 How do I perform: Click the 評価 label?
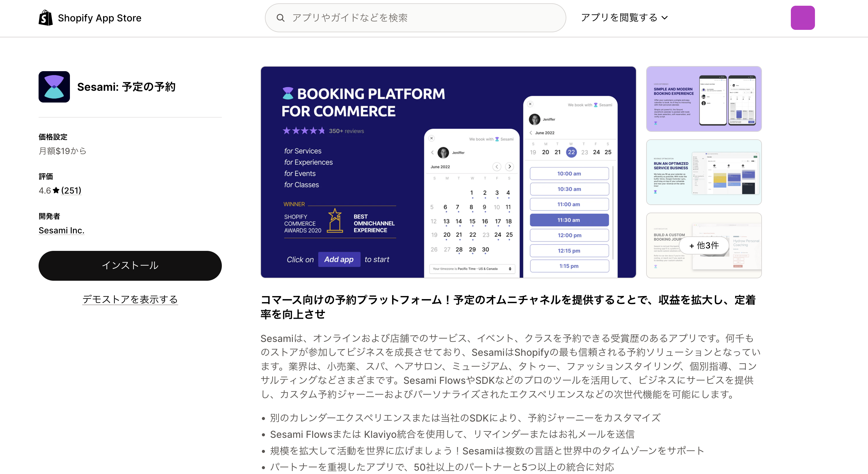click(x=46, y=176)
